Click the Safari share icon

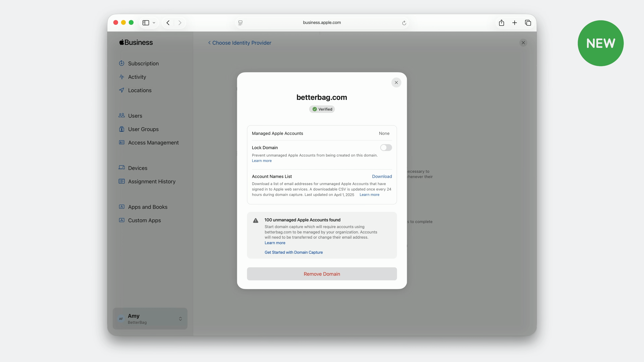[x=501, y=23]
